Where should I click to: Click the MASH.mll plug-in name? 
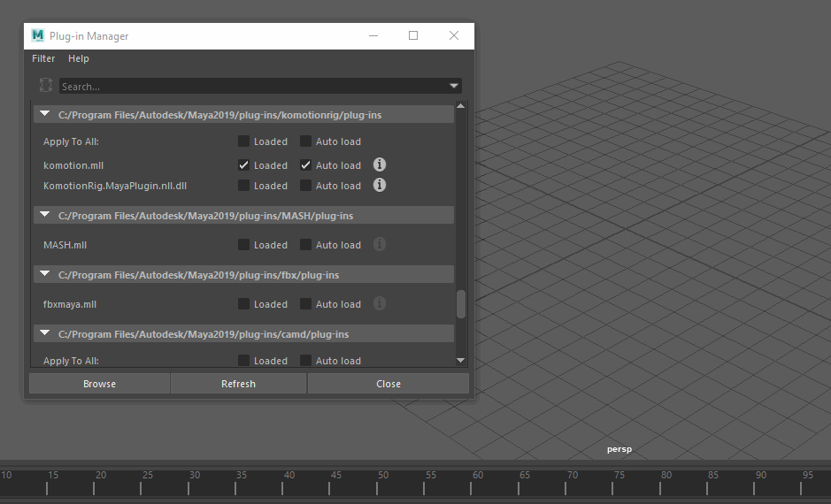[65, 245]
